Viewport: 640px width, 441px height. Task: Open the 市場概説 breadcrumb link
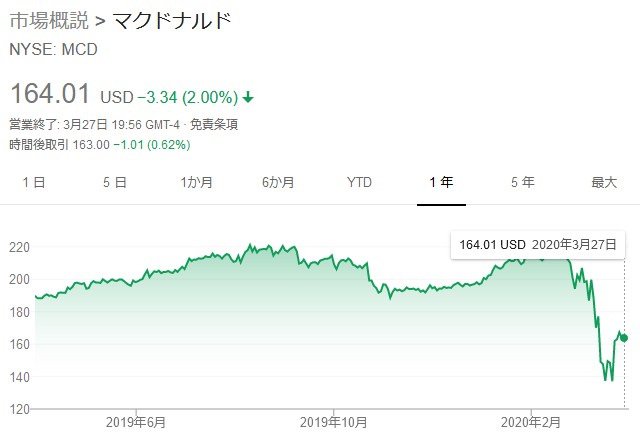45,19
